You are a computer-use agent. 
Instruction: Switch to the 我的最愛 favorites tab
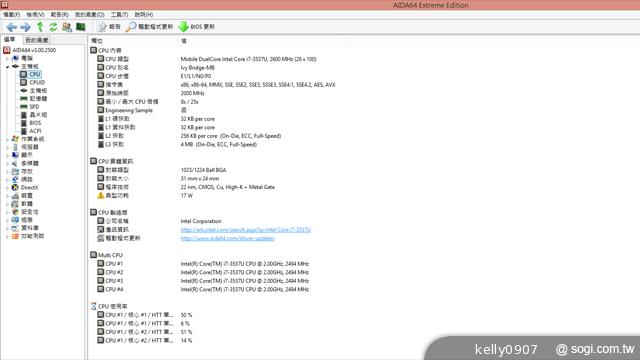37,40
